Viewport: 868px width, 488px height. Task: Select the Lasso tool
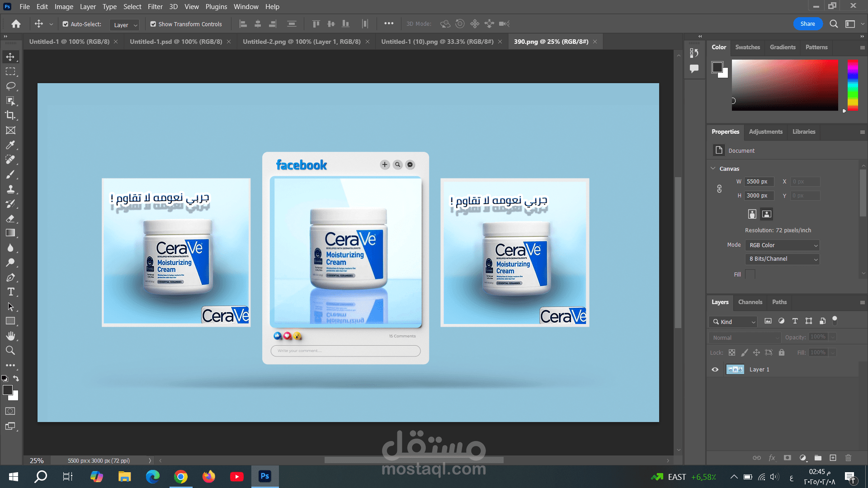click(x=10, y=86)
